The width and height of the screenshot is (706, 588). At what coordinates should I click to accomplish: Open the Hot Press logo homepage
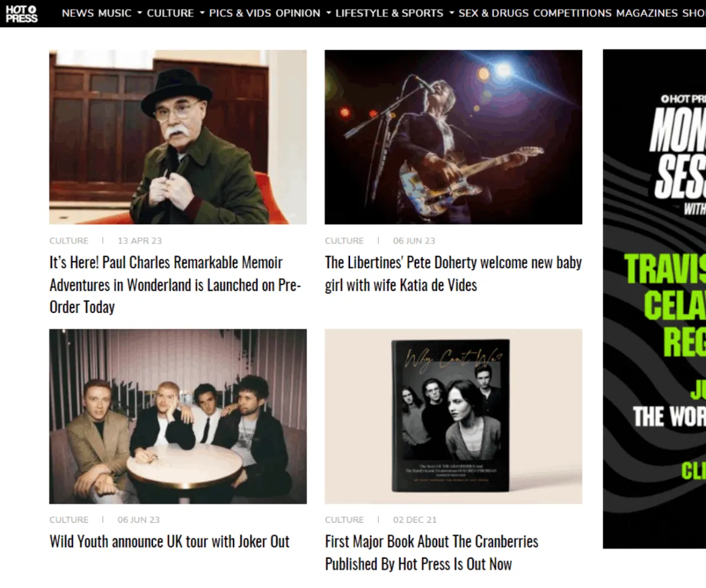22,13
